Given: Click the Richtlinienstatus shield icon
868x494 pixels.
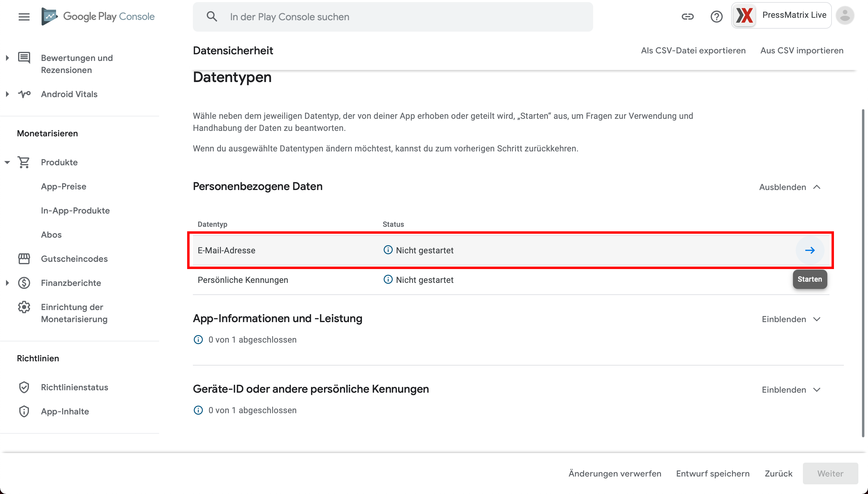Looking at the screenshot, I should 24,387.
